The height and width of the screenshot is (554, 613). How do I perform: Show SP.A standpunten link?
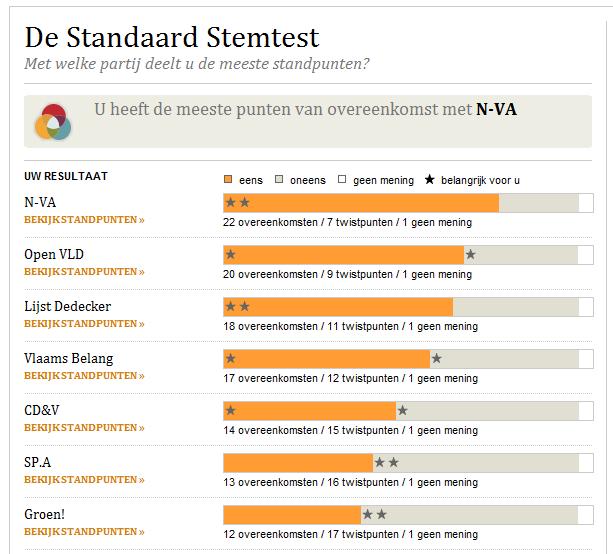pos(84,480)
